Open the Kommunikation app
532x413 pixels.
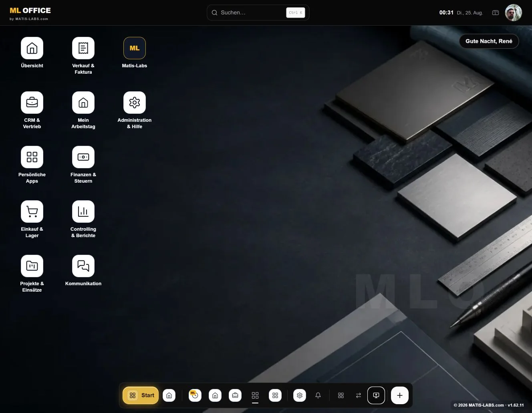click(83, 266)
